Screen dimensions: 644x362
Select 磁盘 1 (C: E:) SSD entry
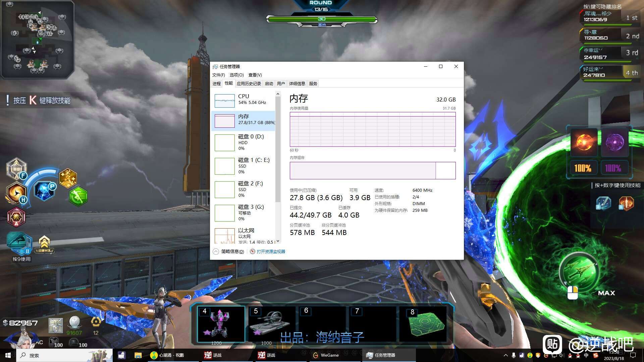click(244, 166)
